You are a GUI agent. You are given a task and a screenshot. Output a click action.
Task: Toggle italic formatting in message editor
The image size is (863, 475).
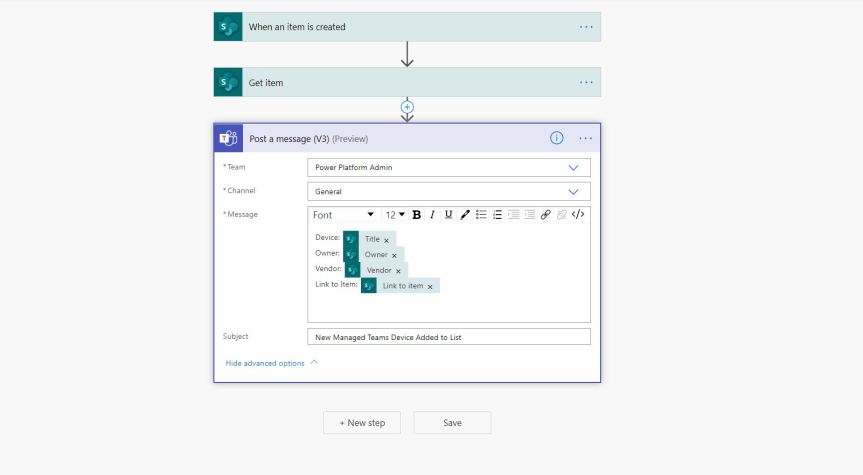pos(432,215)
